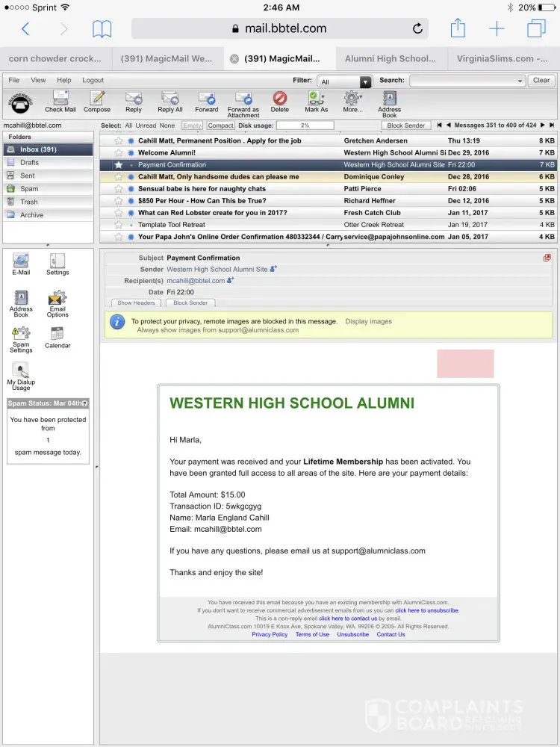Switch to Alumni High School tab
The image size is (560, 747).
[391, 58]
